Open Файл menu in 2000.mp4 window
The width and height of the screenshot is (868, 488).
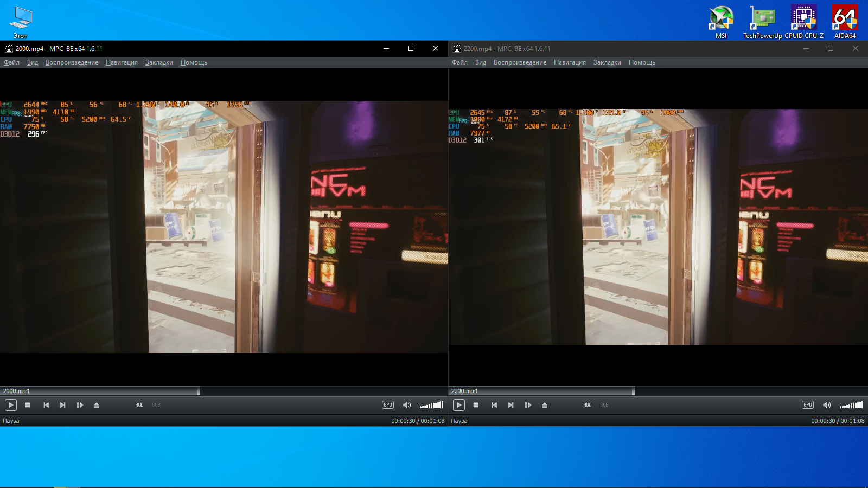pos(11,62)
